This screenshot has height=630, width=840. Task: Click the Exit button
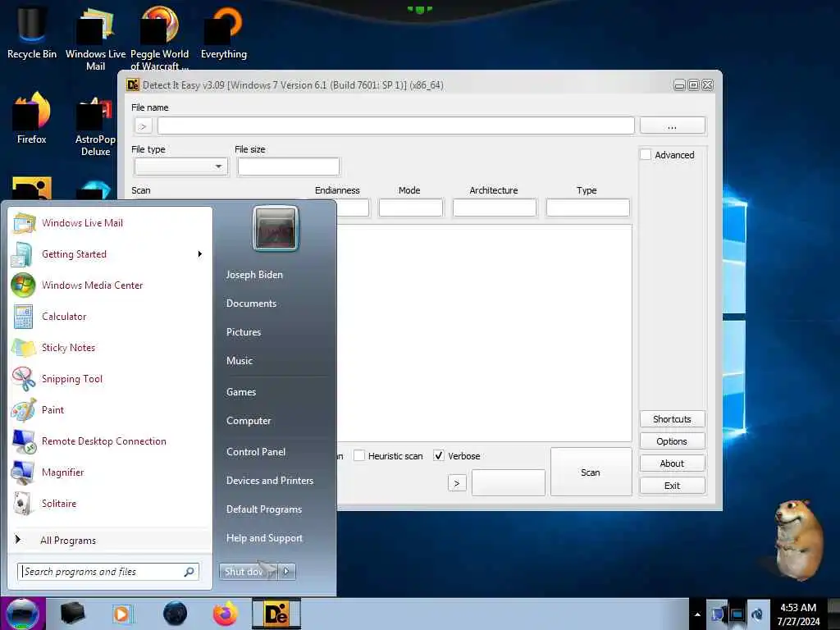673,486
